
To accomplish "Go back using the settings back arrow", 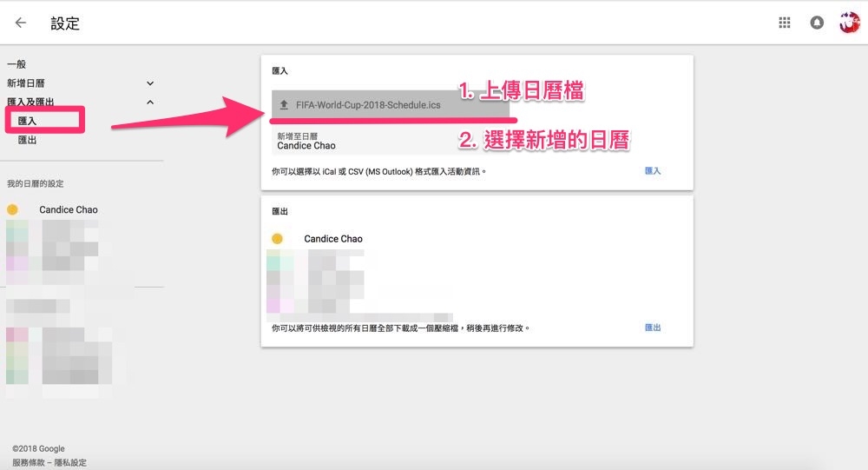I will click(21, 23).
